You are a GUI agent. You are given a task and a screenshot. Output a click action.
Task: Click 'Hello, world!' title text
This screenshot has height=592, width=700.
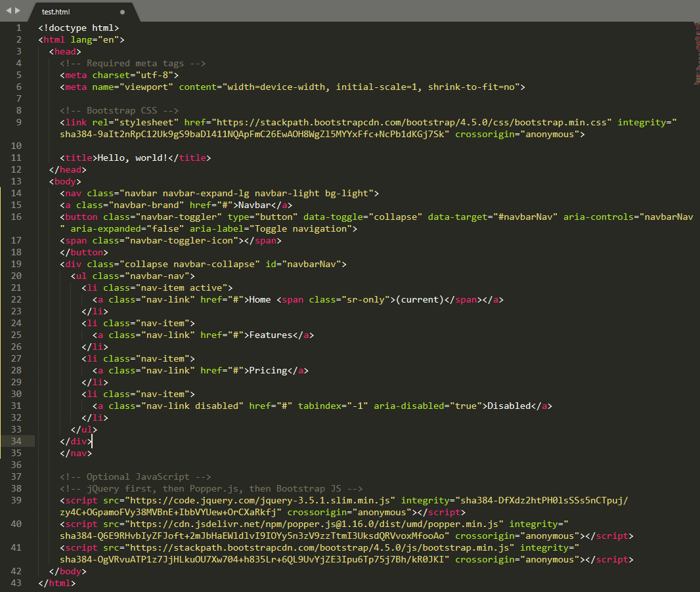(133, 158)
